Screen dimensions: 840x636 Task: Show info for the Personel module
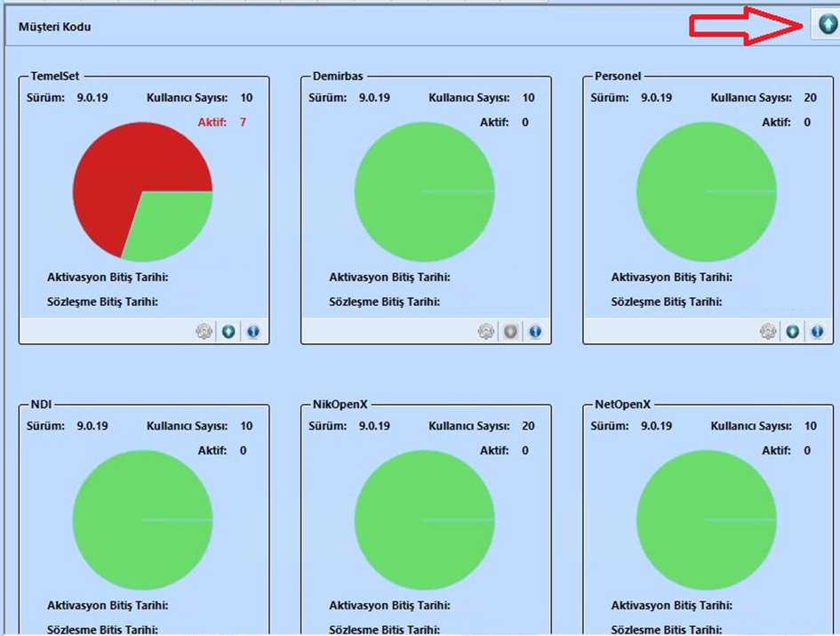[x=817, y=332]
